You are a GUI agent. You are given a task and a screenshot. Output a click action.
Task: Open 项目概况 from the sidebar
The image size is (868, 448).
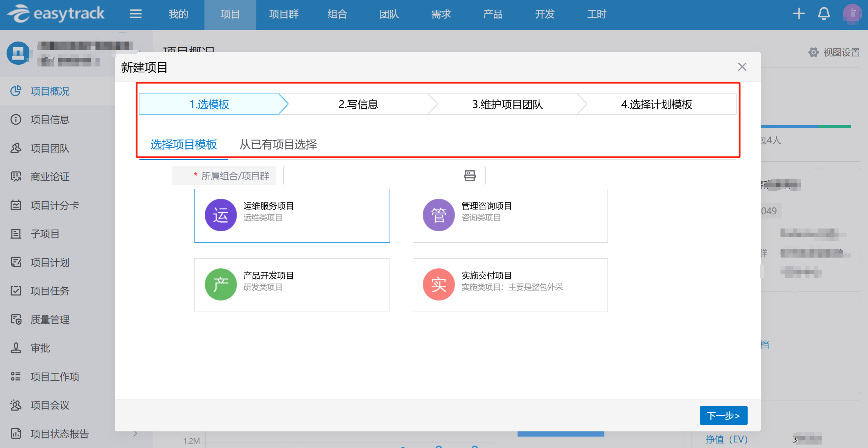point(49,91)
